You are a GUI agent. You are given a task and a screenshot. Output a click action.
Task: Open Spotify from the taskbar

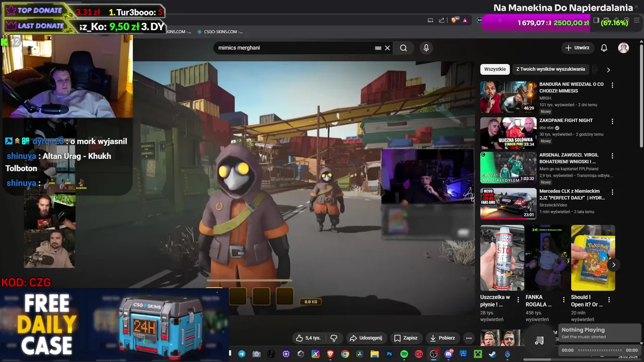click(x=404, y=354)
